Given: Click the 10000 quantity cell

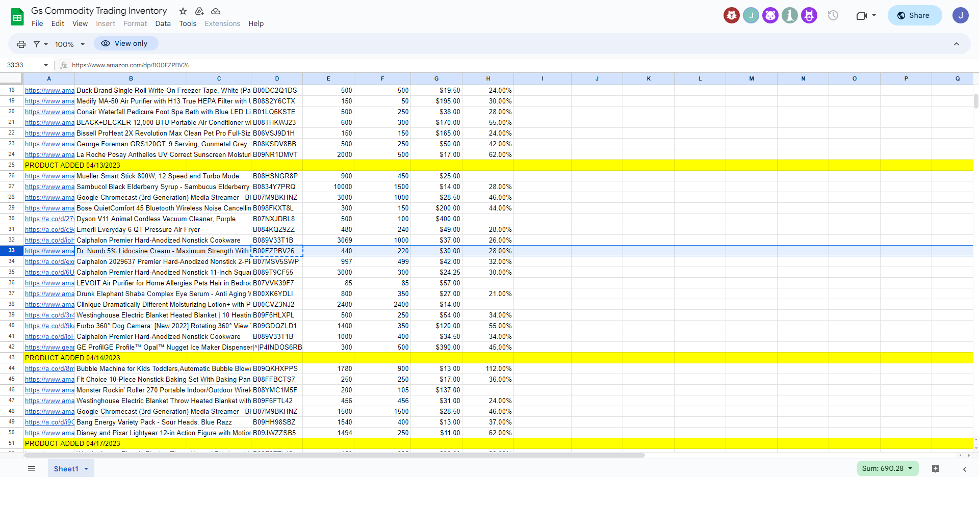Looking at the screenshot, I should click(x=328, y=187).
